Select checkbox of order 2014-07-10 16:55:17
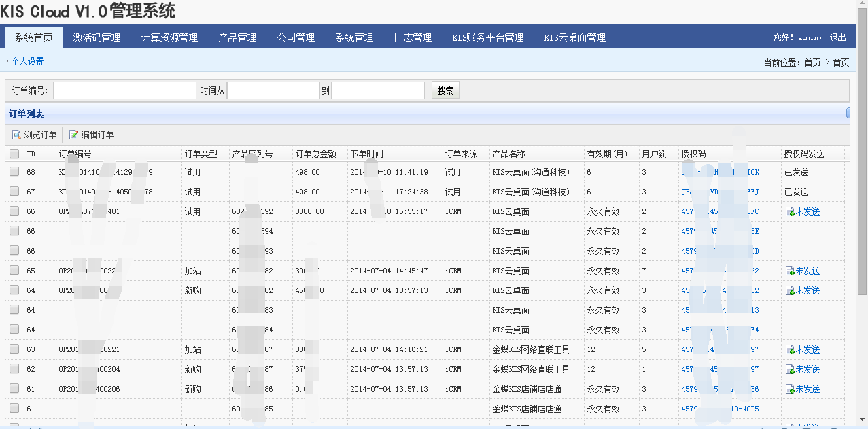 [x=14, y=211]
